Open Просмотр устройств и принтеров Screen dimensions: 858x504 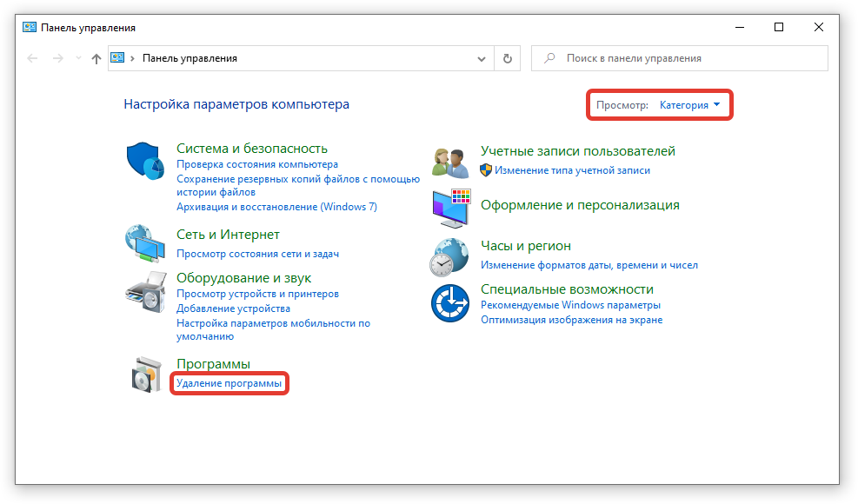(257, 294)
